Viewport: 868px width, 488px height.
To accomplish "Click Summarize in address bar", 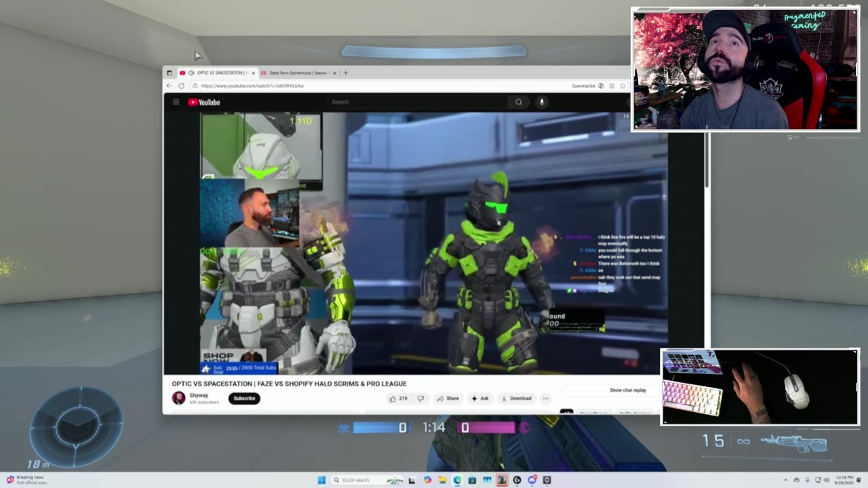I will click(583, 86).
